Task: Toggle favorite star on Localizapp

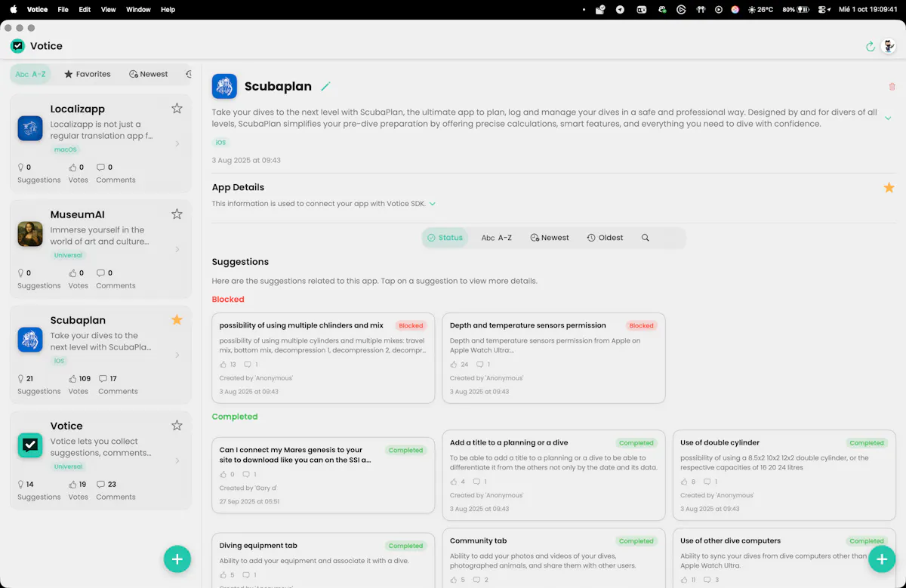Action: (x=177, y=109)
